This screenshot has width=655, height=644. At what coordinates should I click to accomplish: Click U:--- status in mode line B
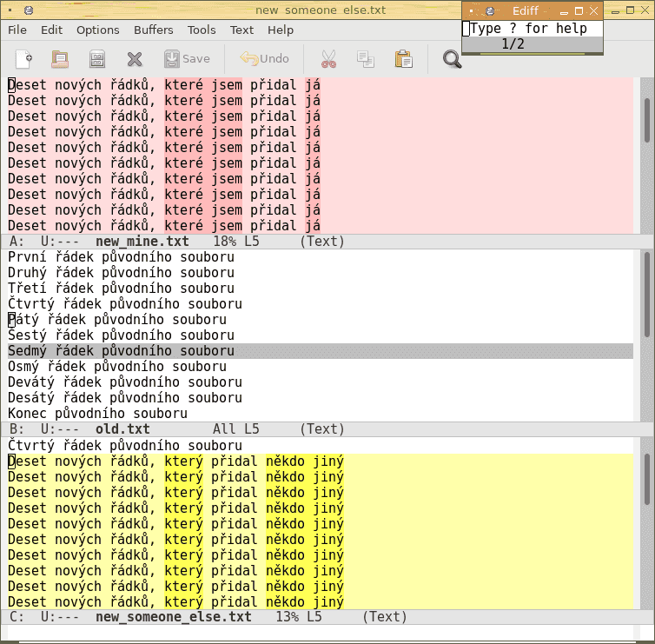pos(60,429)
